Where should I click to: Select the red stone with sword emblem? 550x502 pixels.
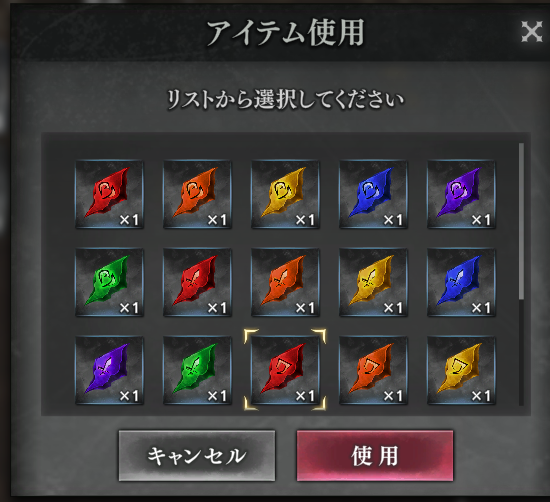[197, 282]
